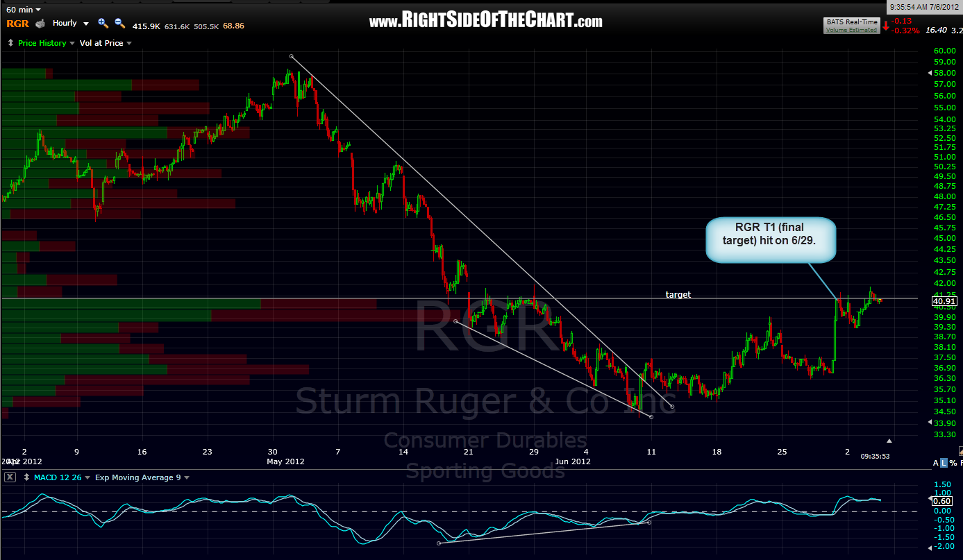Screen dimensions: 963x560
Task: Click the RGR ticker symbol field
Action: [x=17, y=24]
